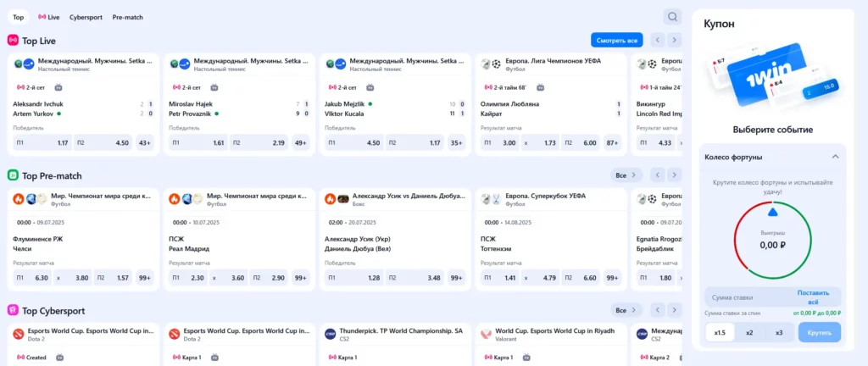Click the Top Cybersport section icon
This screenshot has height=366, width=868.
14,311
